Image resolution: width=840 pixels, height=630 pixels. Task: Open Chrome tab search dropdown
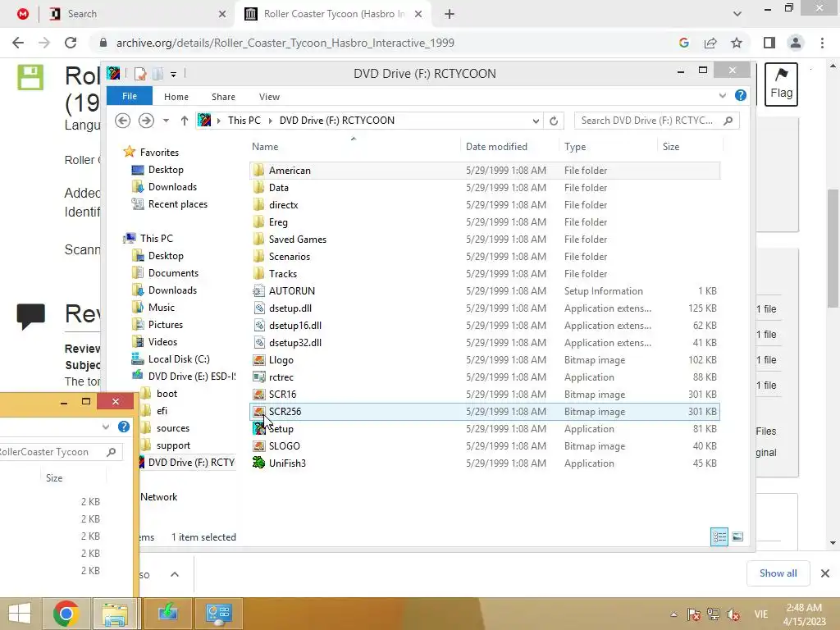(x=737, y=14)
